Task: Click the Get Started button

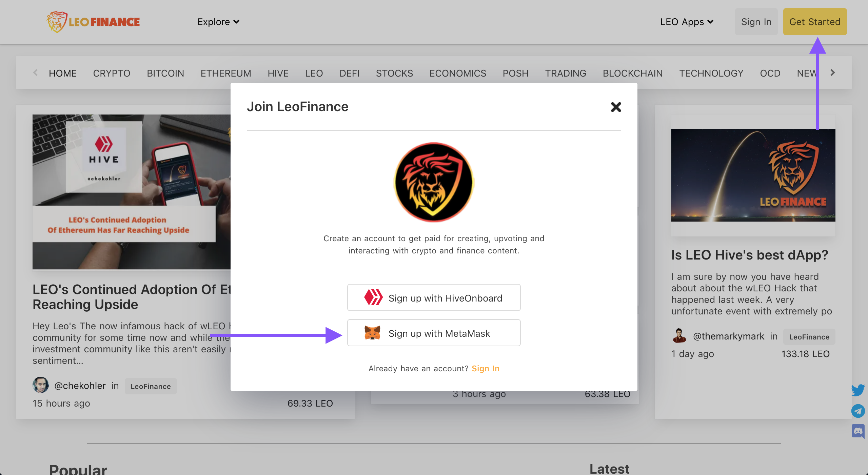Action: pyautogui.click(x=815, y=22)
